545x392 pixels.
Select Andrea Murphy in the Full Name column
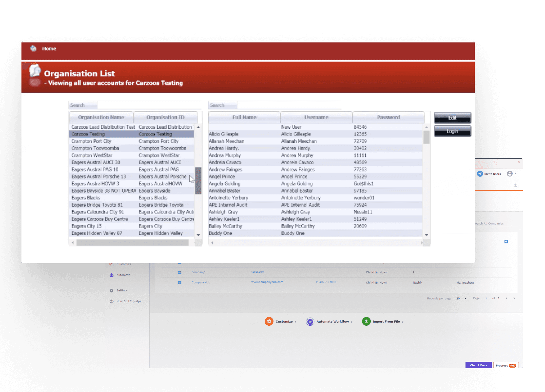225,155
